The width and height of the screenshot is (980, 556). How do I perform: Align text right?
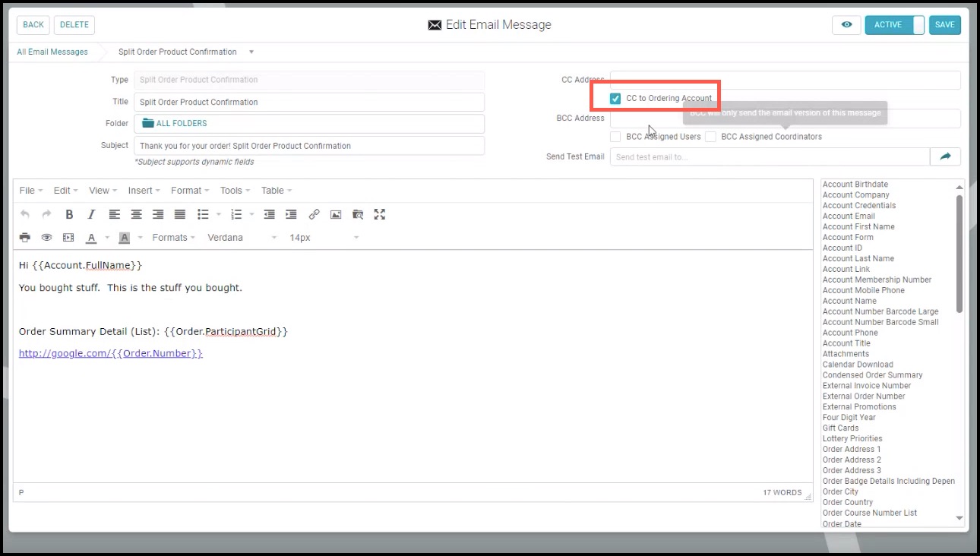tap(158, 215)
